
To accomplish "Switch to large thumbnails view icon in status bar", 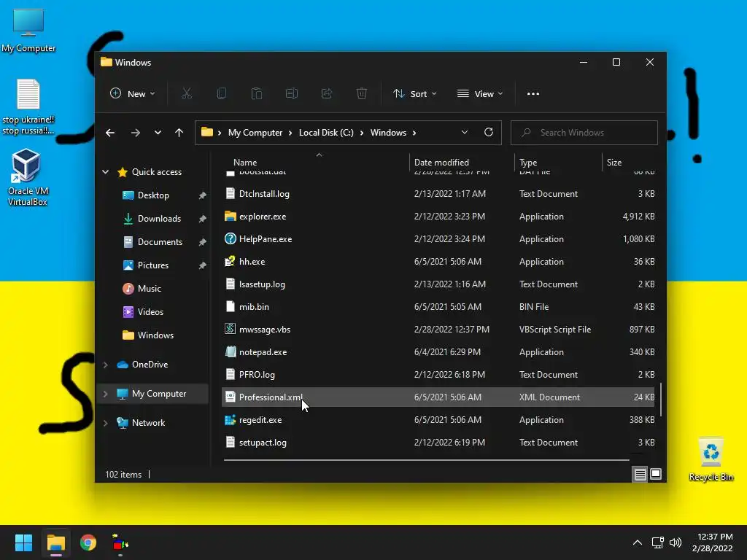I will 656,474.
